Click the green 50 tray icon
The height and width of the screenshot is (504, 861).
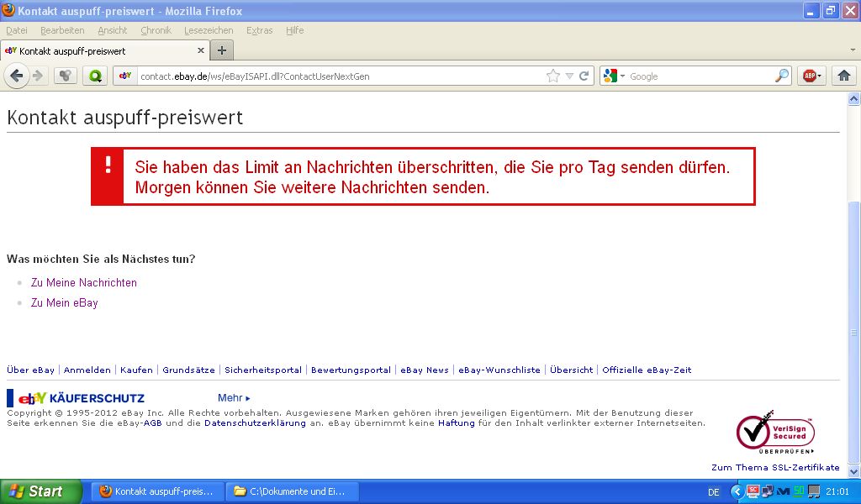coord(799,491)
